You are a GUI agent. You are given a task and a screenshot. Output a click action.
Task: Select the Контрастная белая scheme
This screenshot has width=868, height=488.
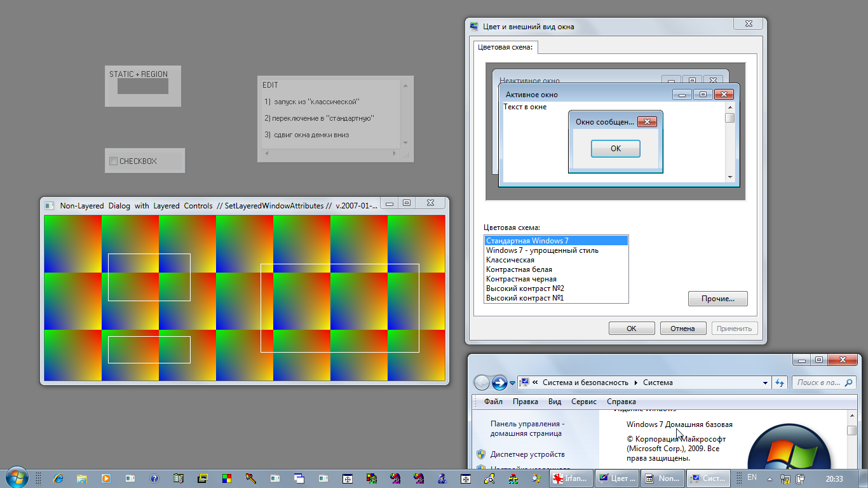pos(556,269)
